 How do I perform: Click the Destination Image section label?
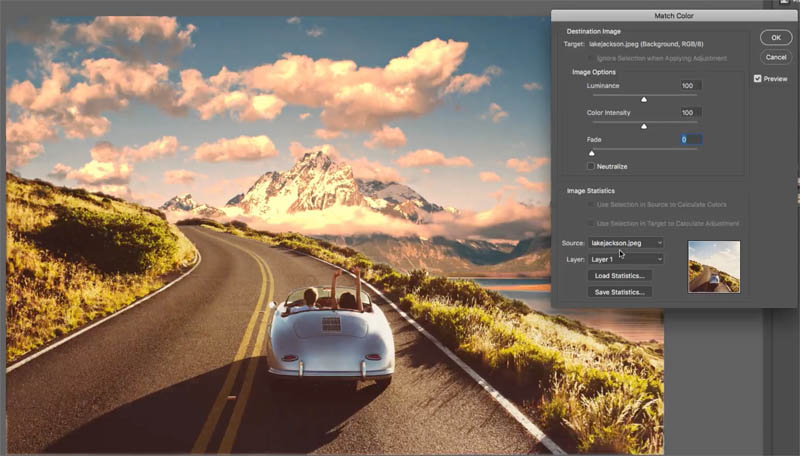click(x=593, y=31)
